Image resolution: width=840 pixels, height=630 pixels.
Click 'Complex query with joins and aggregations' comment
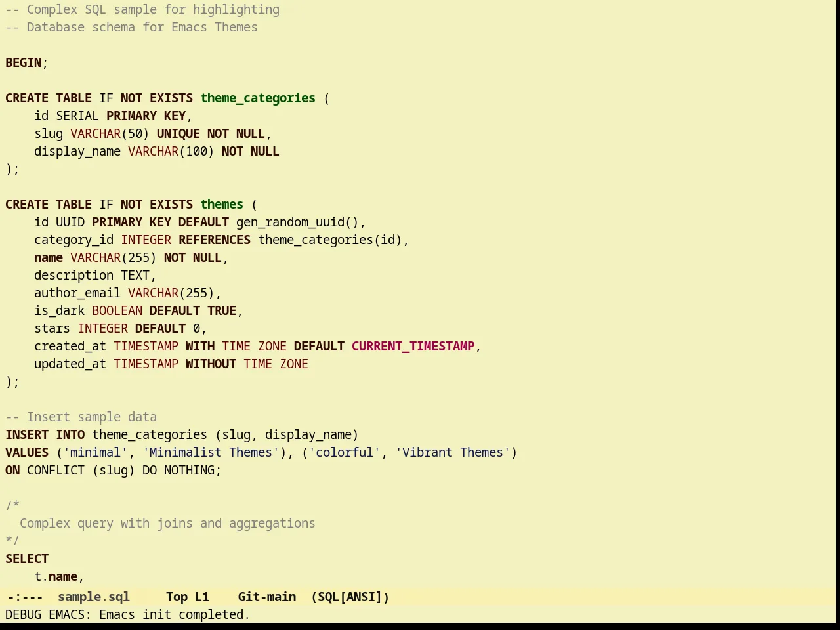(167, 524)
